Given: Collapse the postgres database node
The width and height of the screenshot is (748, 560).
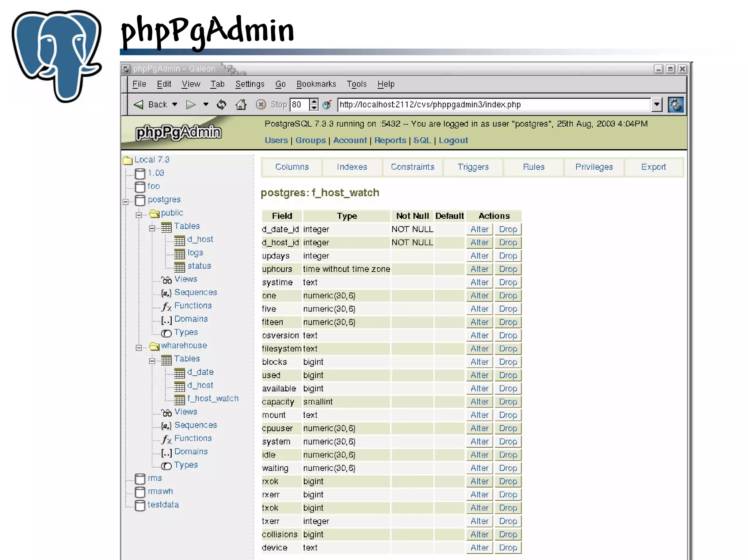Looking at the screenshot, I should (126, 202).
